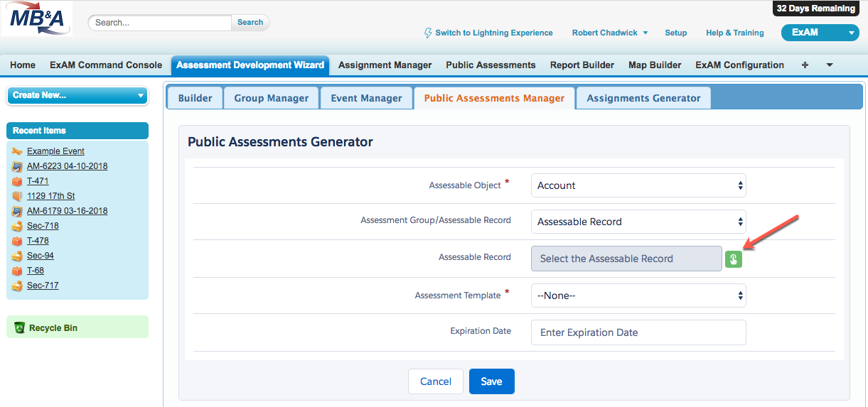Click the icon beside AM-6223 04-10-2018
Viewport: 868px width, 407px height.
(x=17, y=166)
